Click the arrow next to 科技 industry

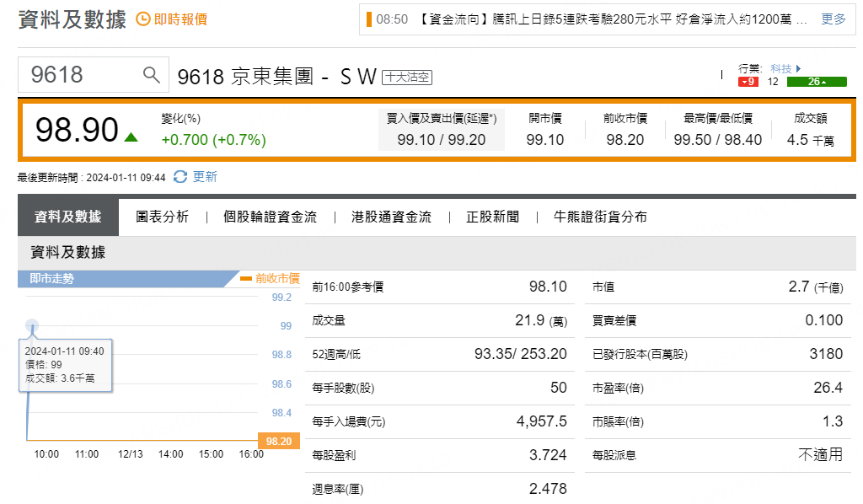pos(798,68)
